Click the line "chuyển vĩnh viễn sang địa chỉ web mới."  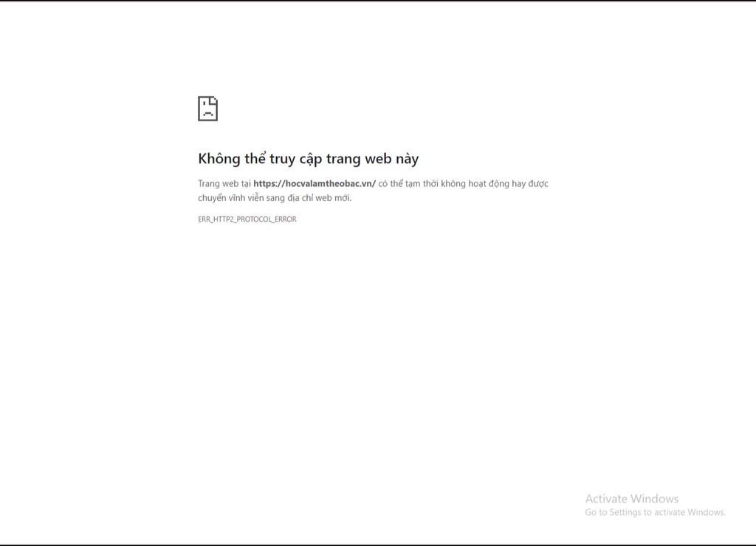[275, 198]
